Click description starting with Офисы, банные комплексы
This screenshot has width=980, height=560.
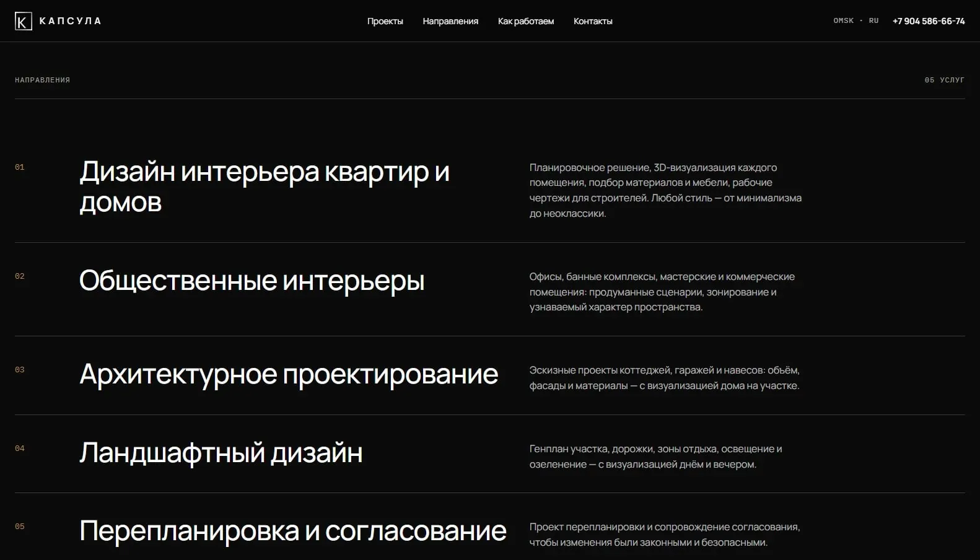coord(662,292)
